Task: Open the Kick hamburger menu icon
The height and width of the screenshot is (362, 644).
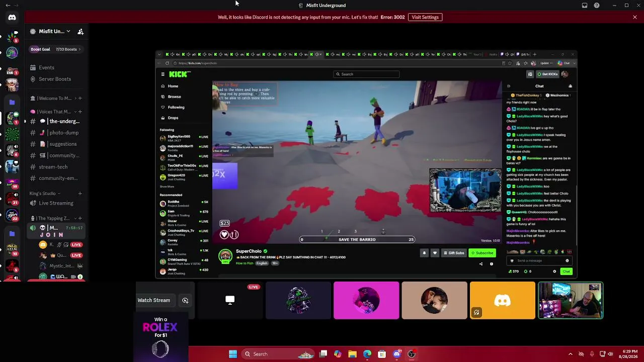Action: click(x=163, y=74)
